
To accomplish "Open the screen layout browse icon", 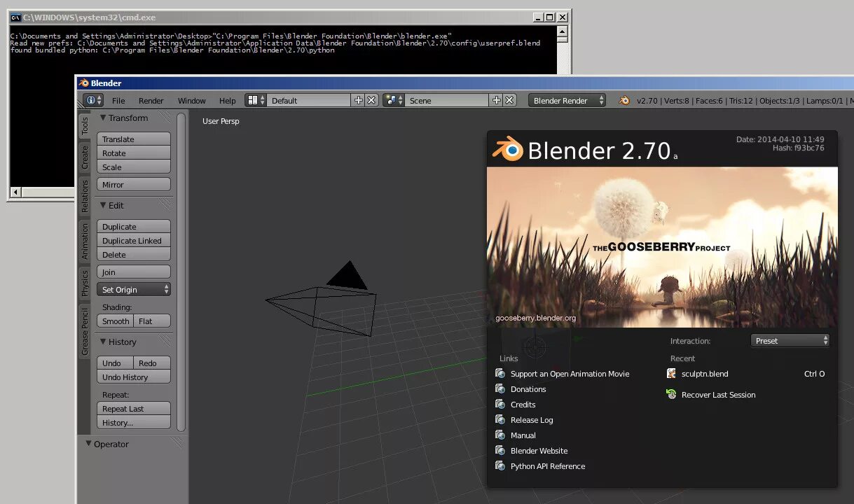I will click(256, 100).
